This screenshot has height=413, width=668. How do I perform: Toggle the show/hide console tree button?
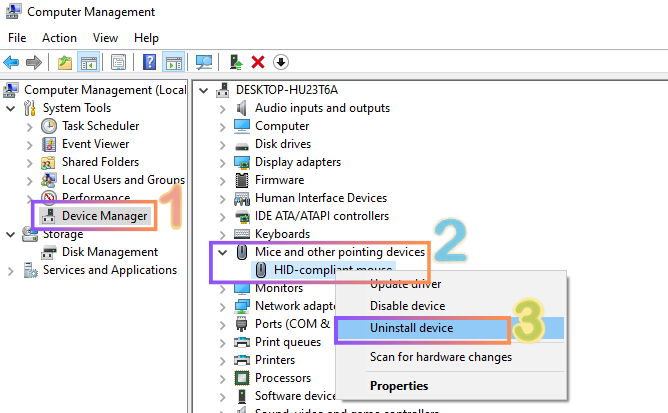coord(88,62)
